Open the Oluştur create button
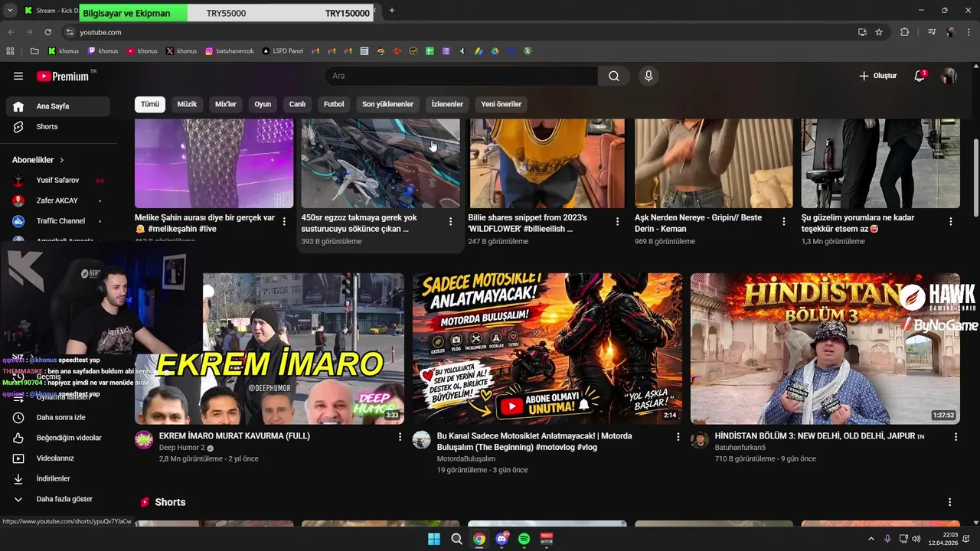The height and width of the screenshot is (551, 980). (877, 76)
